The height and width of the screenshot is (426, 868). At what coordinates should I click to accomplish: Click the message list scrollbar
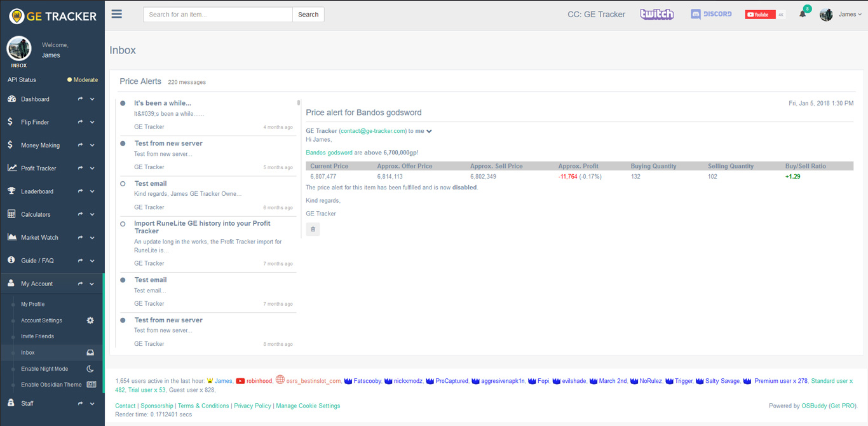click(299, 103)
